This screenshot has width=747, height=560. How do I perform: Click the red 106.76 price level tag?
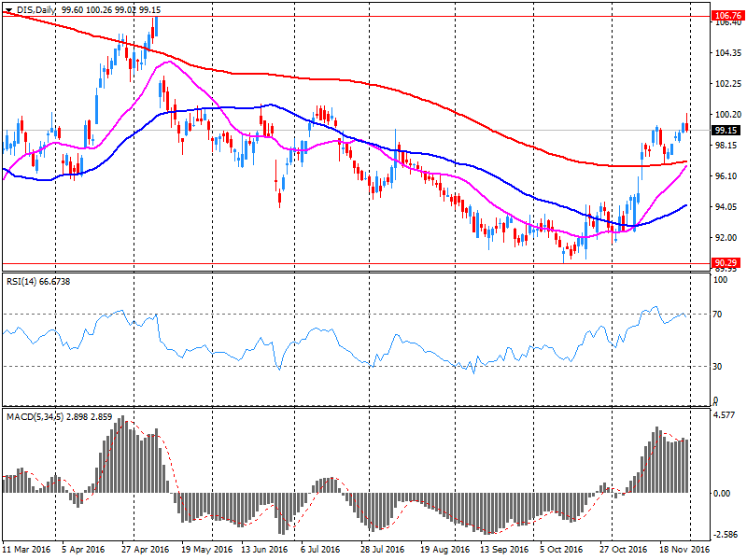[x=726, y=16]
